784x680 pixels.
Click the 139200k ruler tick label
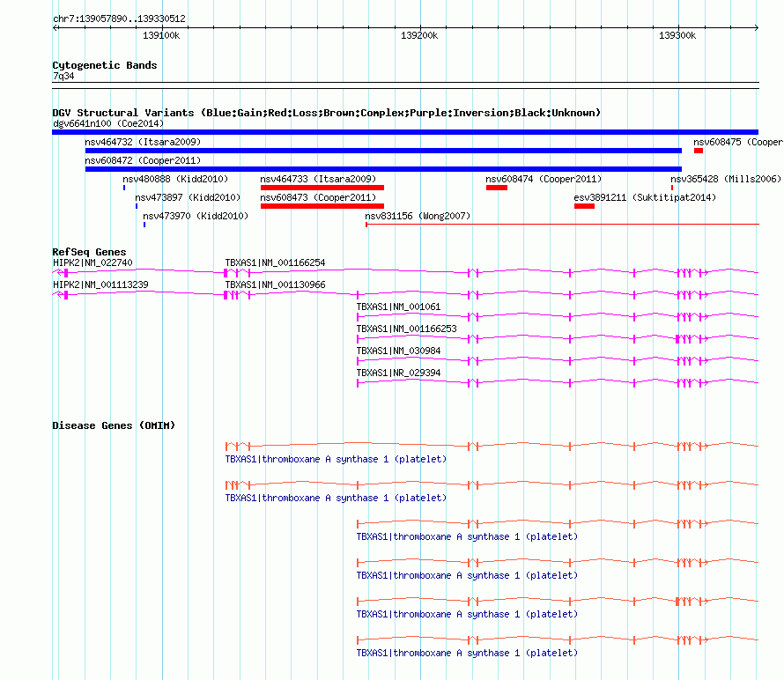(419, 35)
